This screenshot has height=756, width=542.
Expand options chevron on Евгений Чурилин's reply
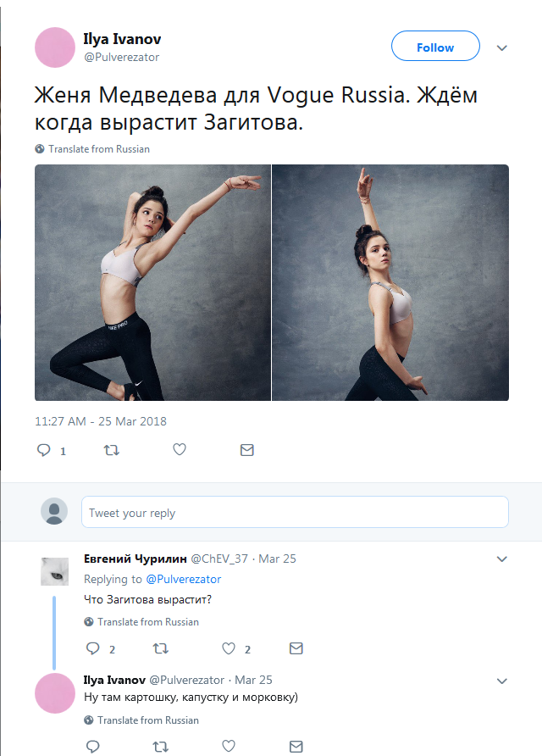tap(502, 559)
